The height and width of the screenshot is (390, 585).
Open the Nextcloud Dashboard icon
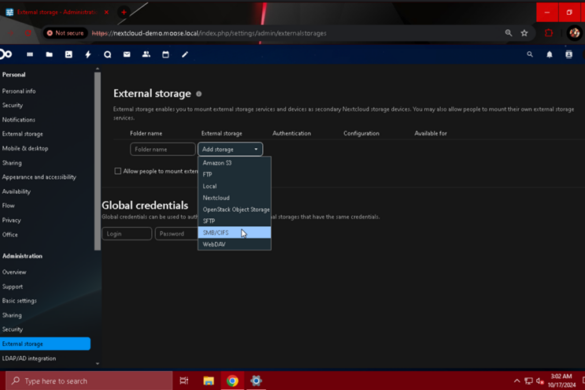pos(30,54)
